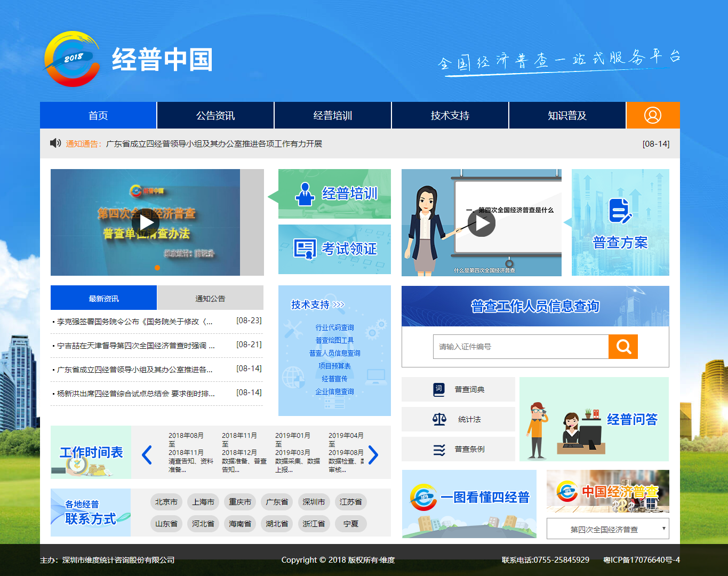Viewport: 728px width, 576px height.
Task: Expand 技术支持 with the >>> arrows
Action: click(338, 304)
